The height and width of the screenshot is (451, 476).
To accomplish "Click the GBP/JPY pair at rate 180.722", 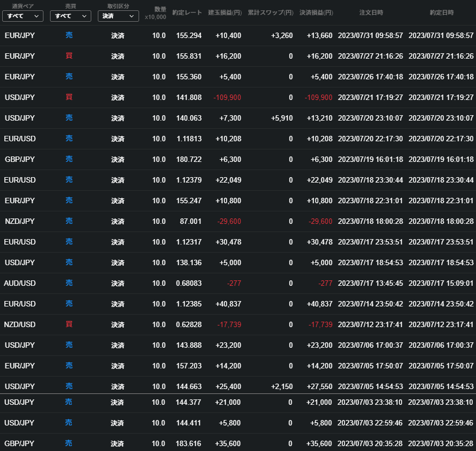I will 20,159.
